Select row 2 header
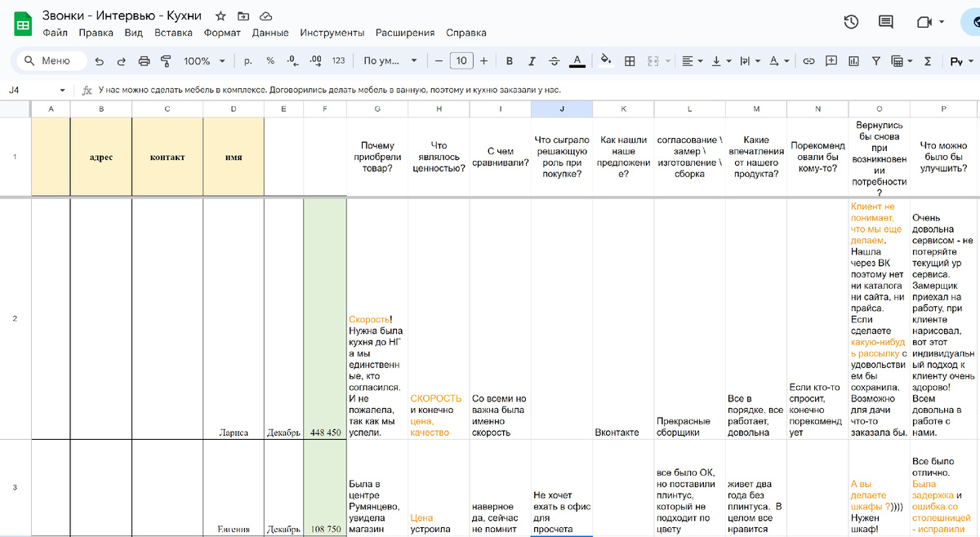The width and height of the screenshot is (980, 537). (x=16, y=318)
